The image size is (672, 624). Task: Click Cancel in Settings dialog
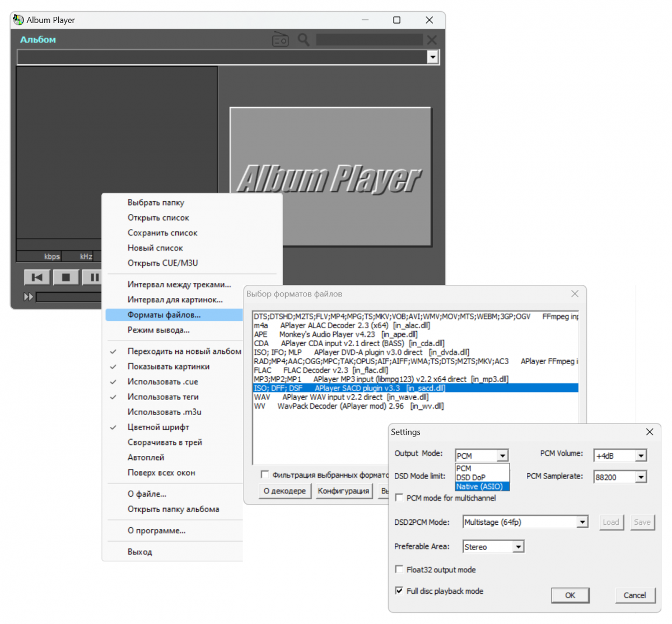pos(634,595)
